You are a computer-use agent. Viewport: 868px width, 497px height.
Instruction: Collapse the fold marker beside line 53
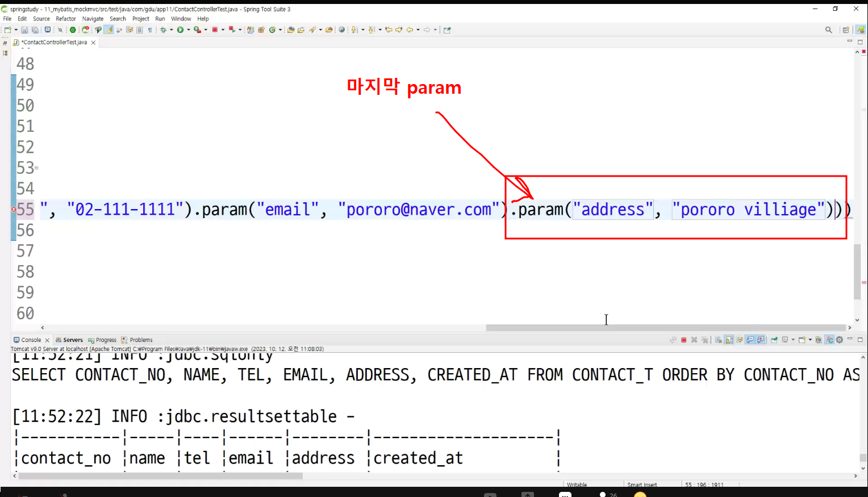(36, 168)
